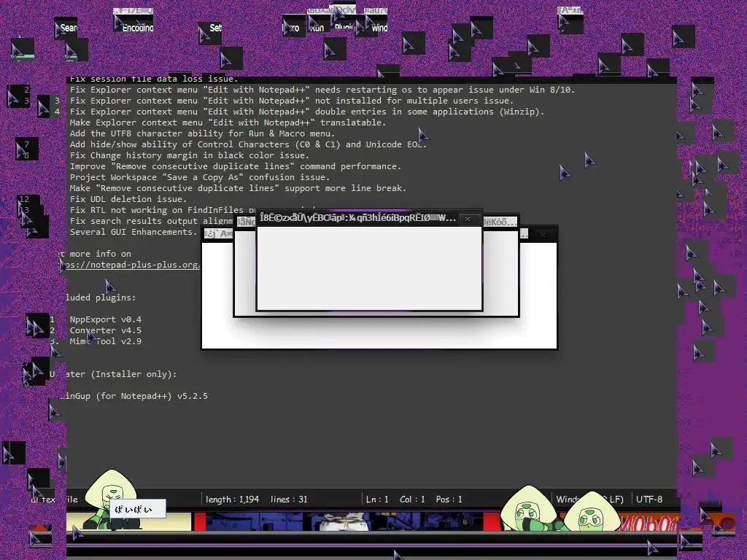This screenshot has width=747, height=560.
Task: Open the Window menu
Action: tap(379, 28)
